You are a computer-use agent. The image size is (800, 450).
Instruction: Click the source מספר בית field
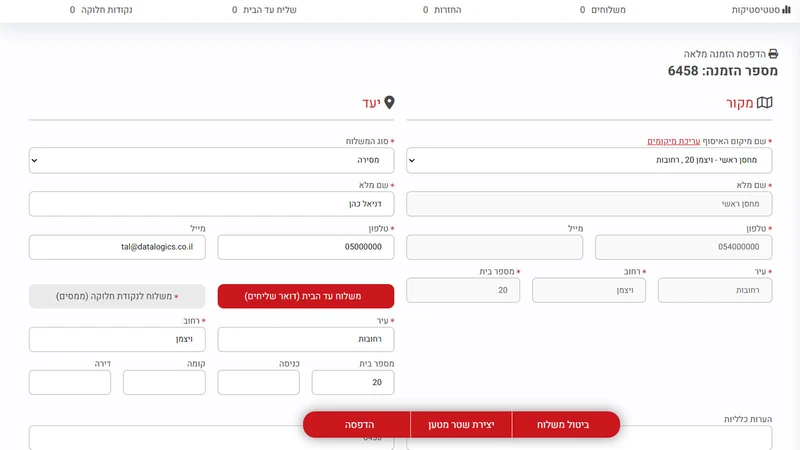[463, 290]
